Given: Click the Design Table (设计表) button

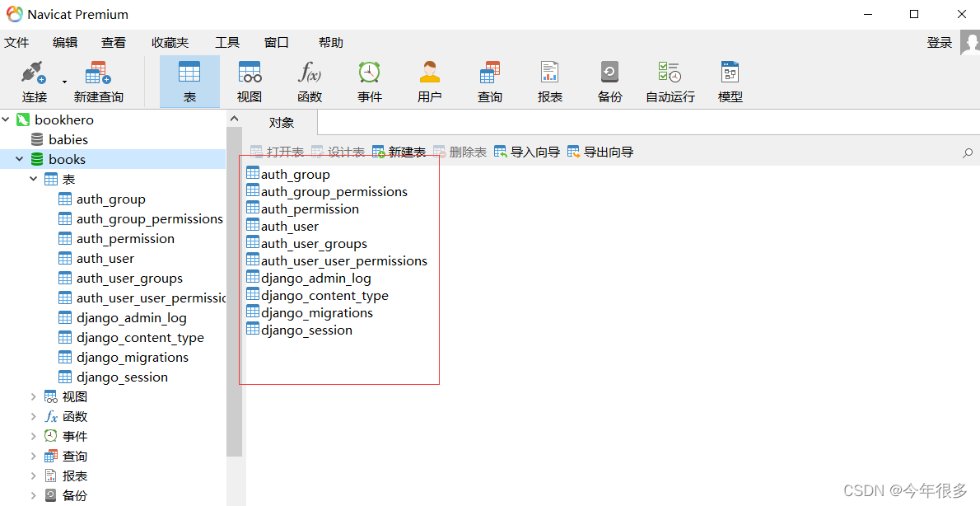Looking at the screenshot, I should [x=338, y=152].
